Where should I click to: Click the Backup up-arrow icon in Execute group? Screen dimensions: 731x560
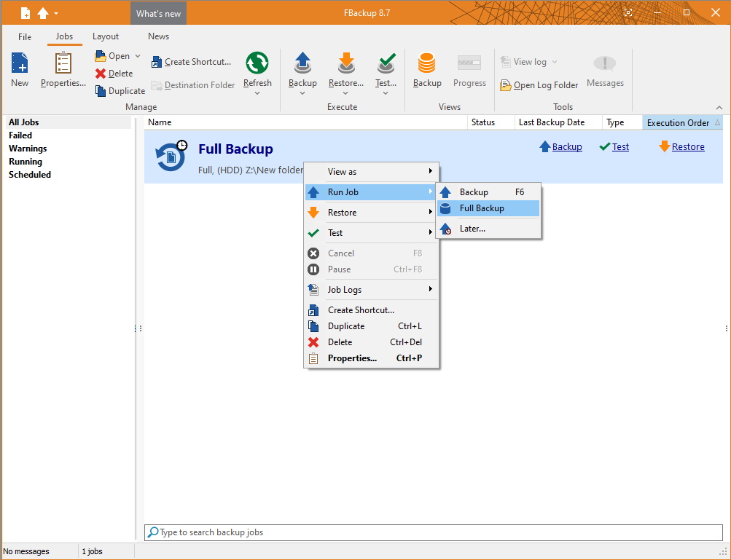click(302, 63)
